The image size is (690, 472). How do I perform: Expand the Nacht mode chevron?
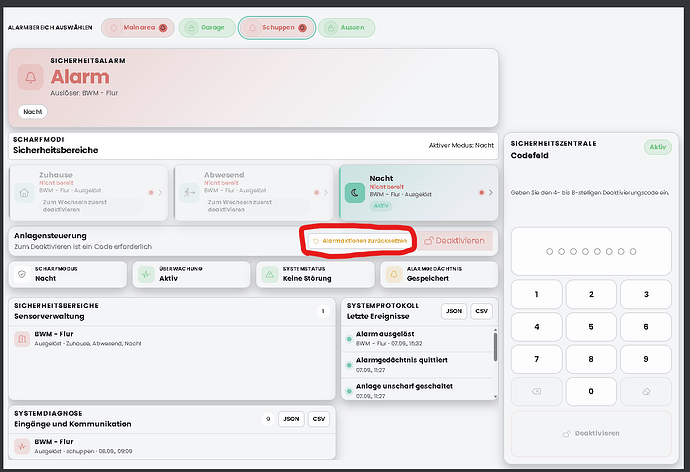490,193
